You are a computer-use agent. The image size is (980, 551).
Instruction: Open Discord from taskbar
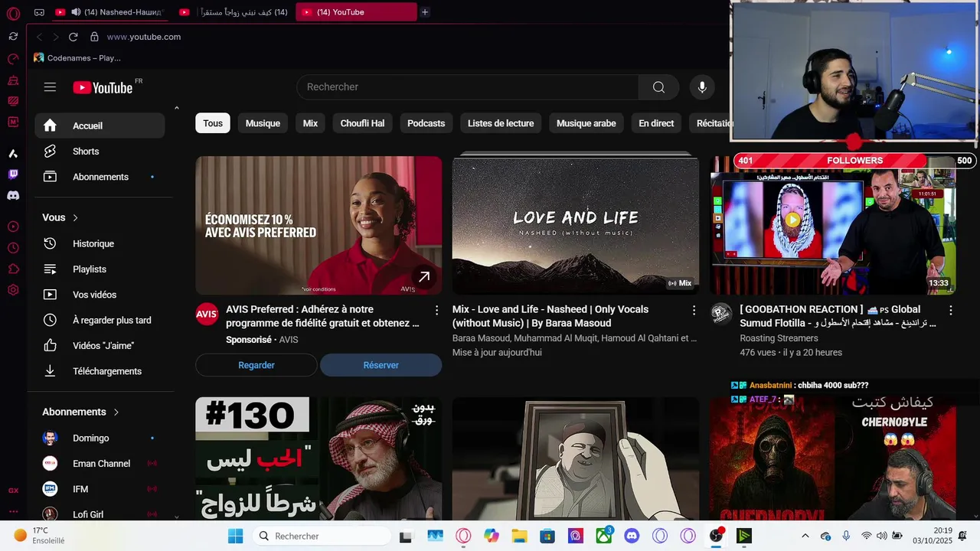coord(632,536)
